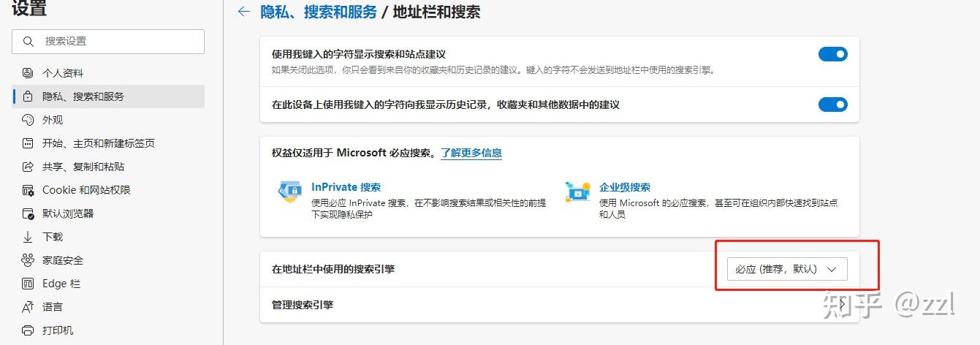Open 打印机 settings section
The width and height of the screenshot is (980, 345).
108,330
